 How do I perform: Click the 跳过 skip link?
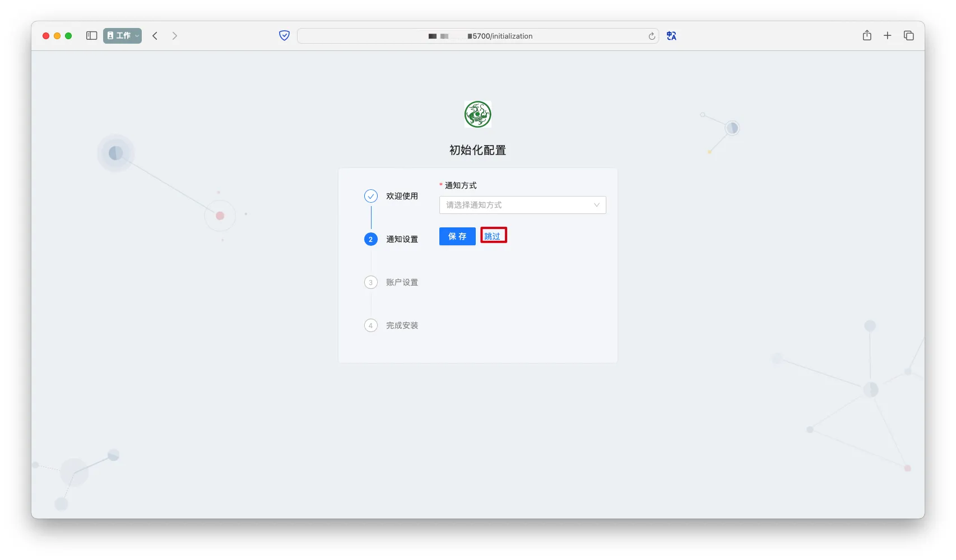point(493,236)
